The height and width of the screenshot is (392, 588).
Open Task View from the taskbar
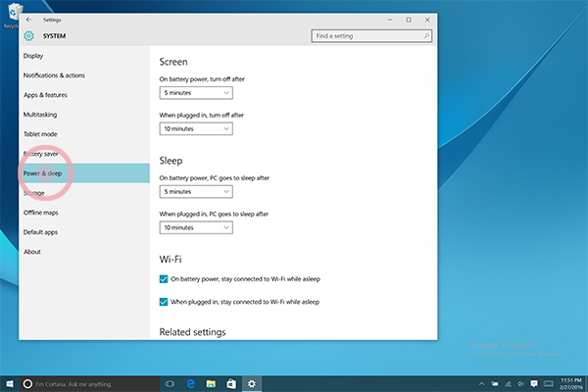point(170,384)
